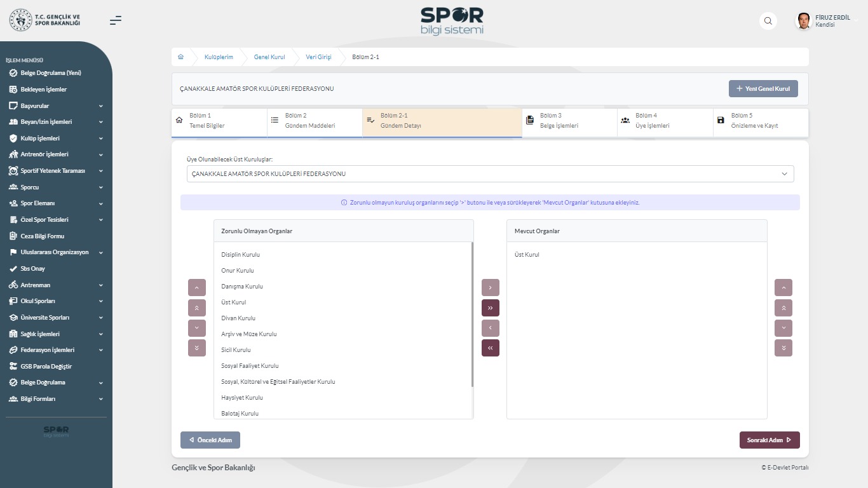
Task: Select Disiplin Kurulu in optional organs list
Action: pyautogui.click(x=343, y=255)
